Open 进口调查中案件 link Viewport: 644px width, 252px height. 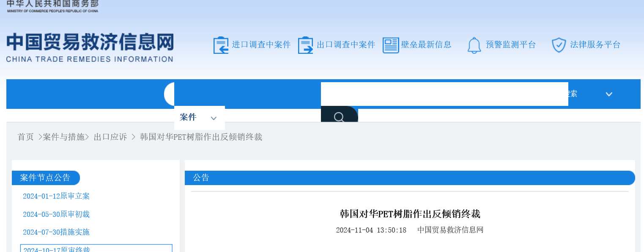point(261,44)
